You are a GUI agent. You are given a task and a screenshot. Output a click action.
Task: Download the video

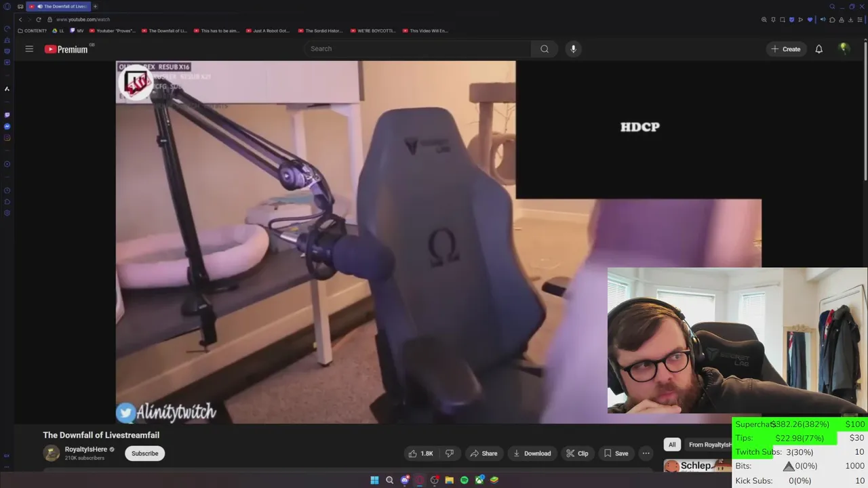pyautogui.click(x=532, y=453)
